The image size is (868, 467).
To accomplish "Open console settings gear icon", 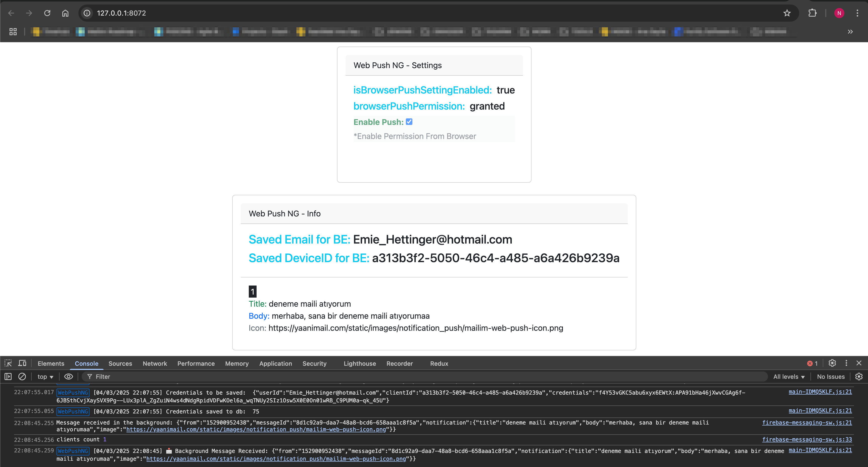I will tap(859, 376).
